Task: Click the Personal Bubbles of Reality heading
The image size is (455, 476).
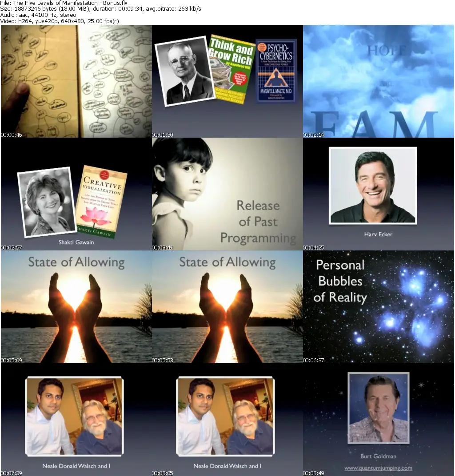Action: (x=340, y=281)
